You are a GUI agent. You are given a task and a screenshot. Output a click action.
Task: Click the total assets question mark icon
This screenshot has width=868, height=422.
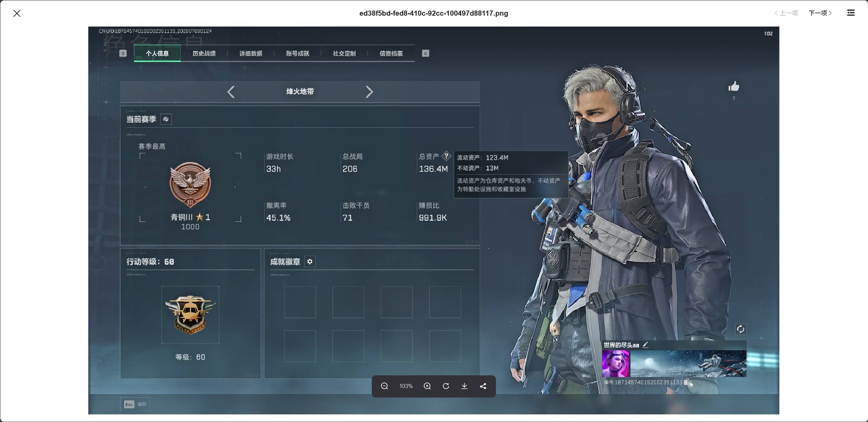pos(446,156)
